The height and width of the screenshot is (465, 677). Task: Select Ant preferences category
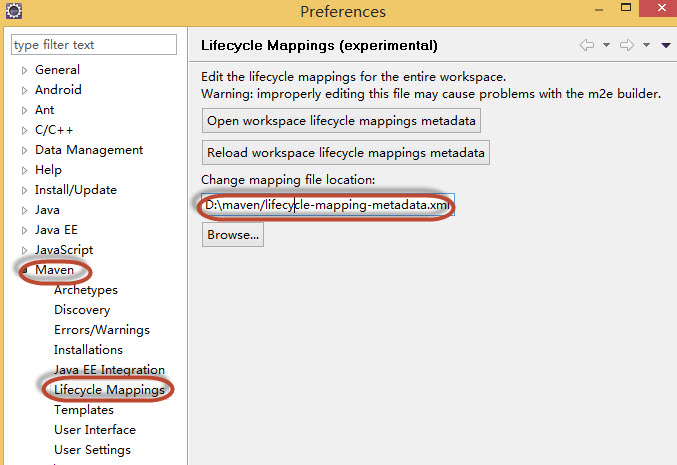pyautogui.click(x=44, y=110)
